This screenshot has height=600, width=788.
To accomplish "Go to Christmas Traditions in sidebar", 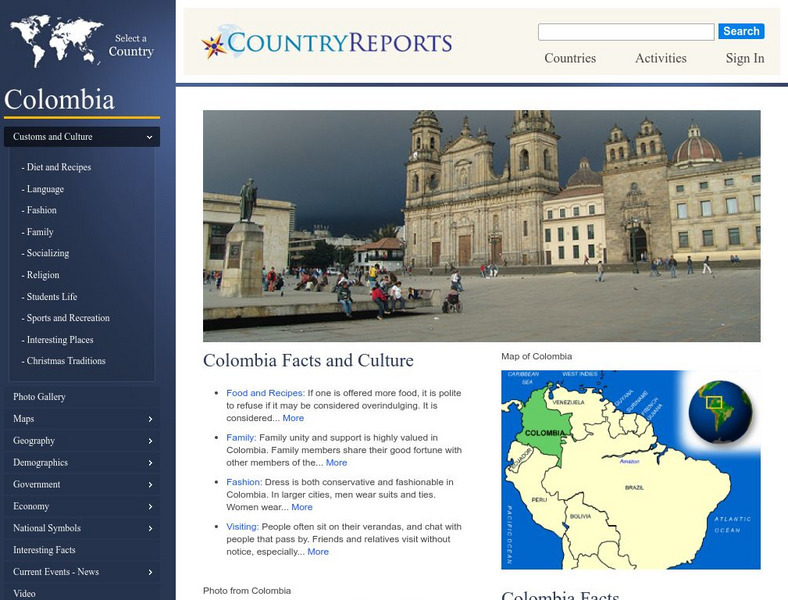I will pyautogui.click(x=66, y=361).
